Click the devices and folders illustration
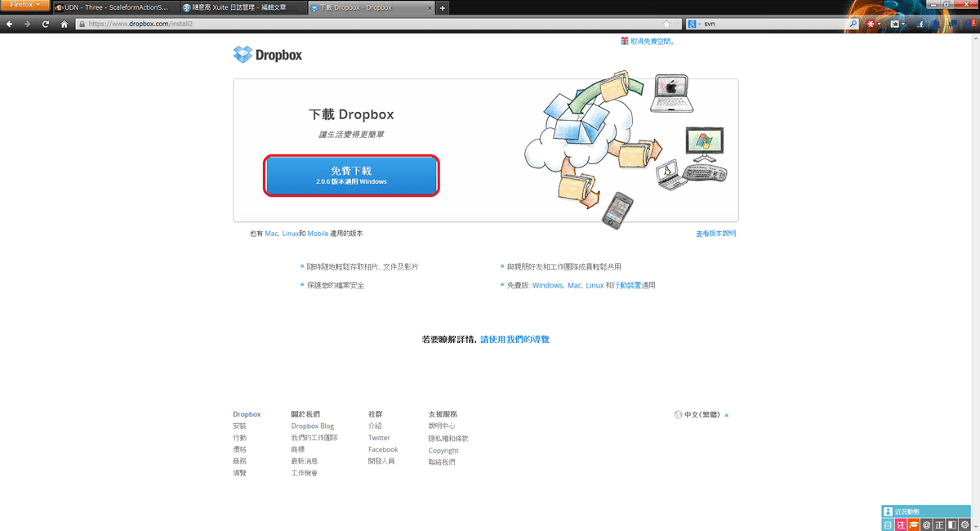This screenshot has width=980, height=531. tap(625, 150)
